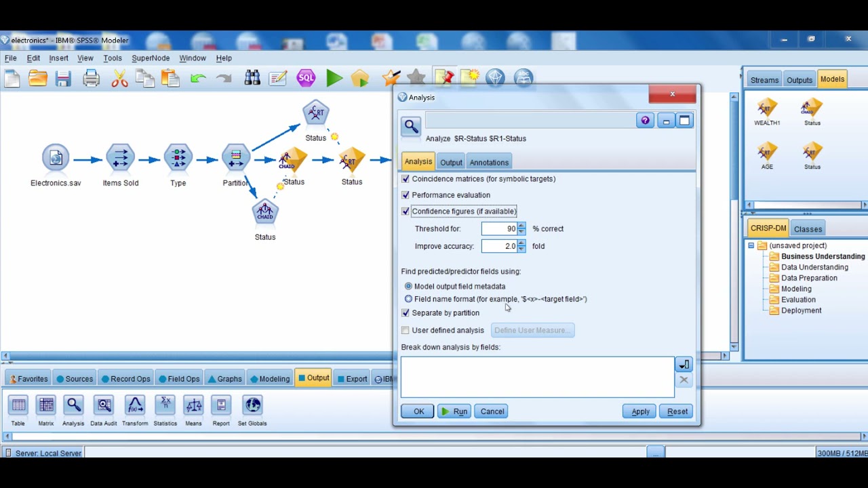Click the Run selection icon
The height and width of the screenshot is (488, 868).
tap(360, 79)
